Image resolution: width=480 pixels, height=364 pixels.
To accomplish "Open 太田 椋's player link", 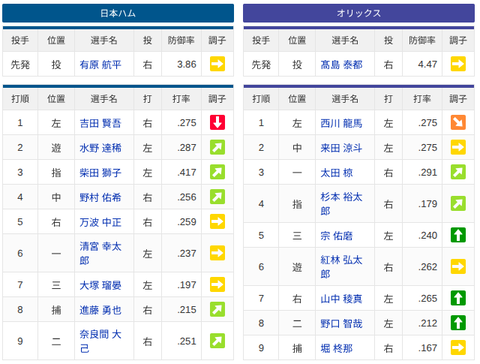I will coord(337,172).
